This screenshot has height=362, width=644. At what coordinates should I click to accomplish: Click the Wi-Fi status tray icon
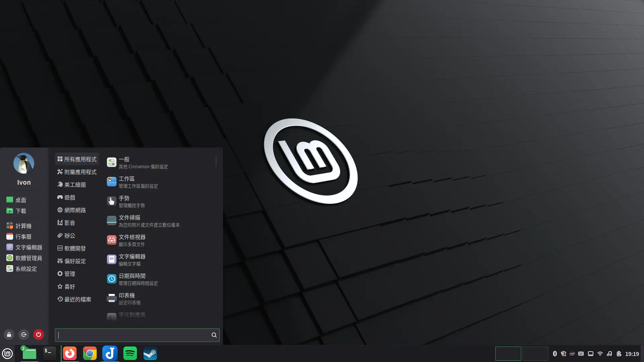pyautogui.click(x=600, y=354)
